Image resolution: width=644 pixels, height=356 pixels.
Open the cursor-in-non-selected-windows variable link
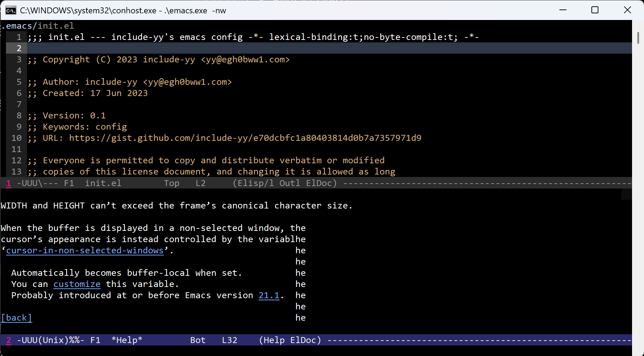click(85, 251)
